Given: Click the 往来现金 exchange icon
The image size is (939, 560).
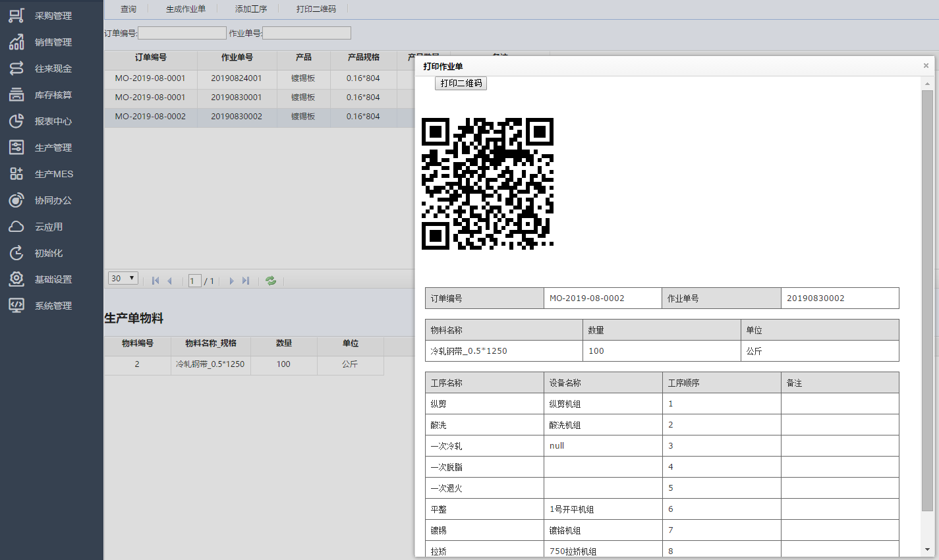Looking at the screenshot, I should point(16,68).
